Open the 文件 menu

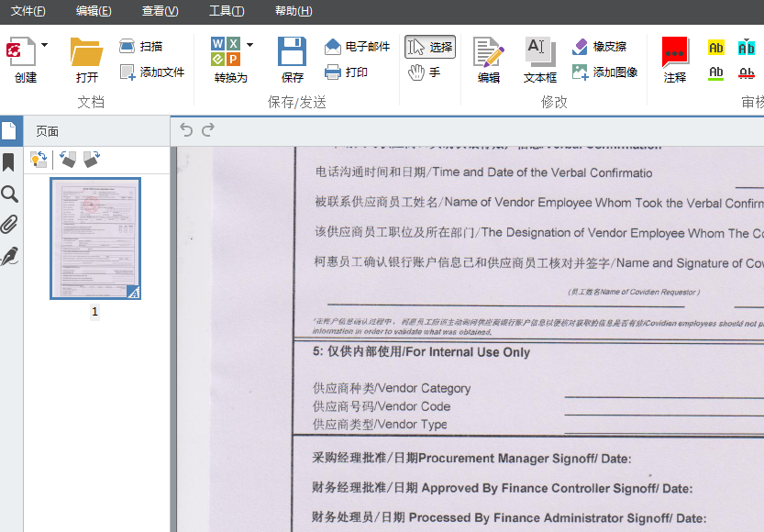coord(28,11)
